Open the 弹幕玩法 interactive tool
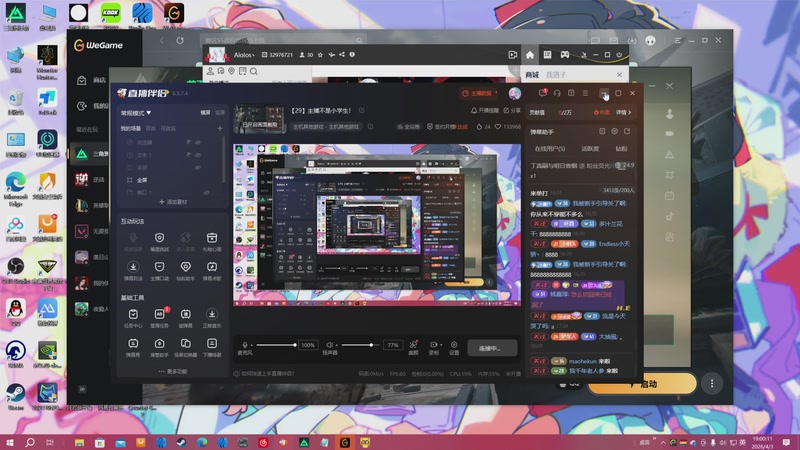This screenshot has height=450, width=800. [133, 271]
